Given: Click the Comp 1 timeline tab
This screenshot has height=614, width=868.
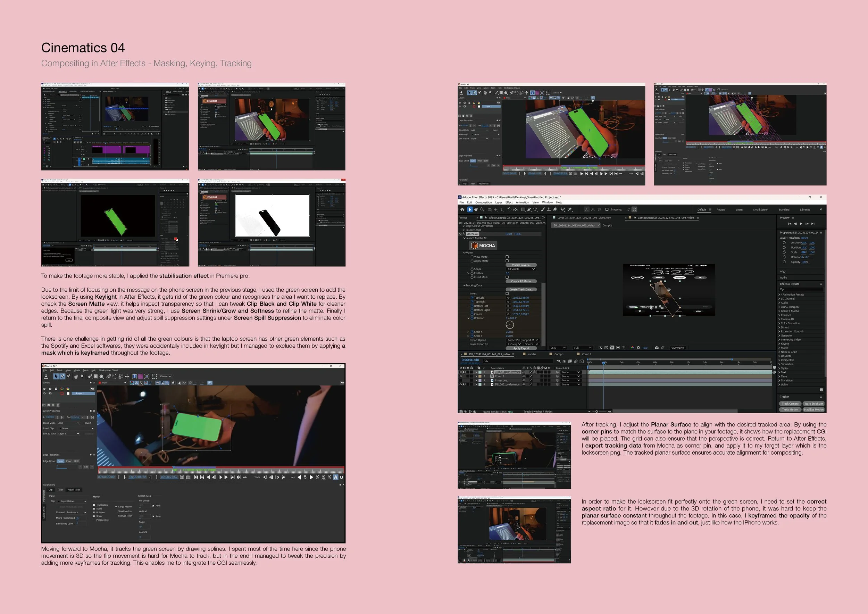Looking at the screenshot, I should click(x=559, y=354).
